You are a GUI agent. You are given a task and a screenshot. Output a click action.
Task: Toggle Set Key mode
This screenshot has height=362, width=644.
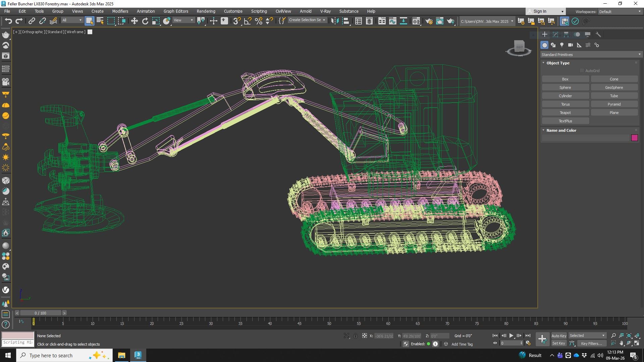click(558, 343)
